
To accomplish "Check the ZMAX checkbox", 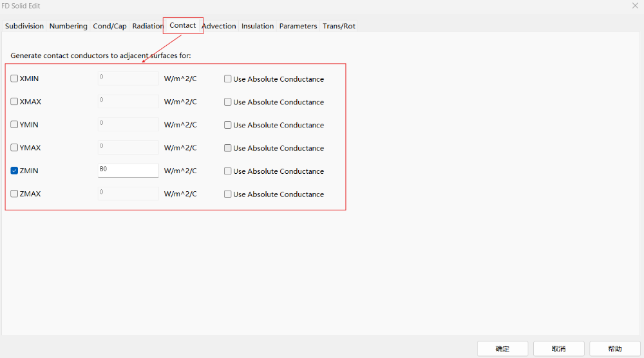I will (14, 194).
